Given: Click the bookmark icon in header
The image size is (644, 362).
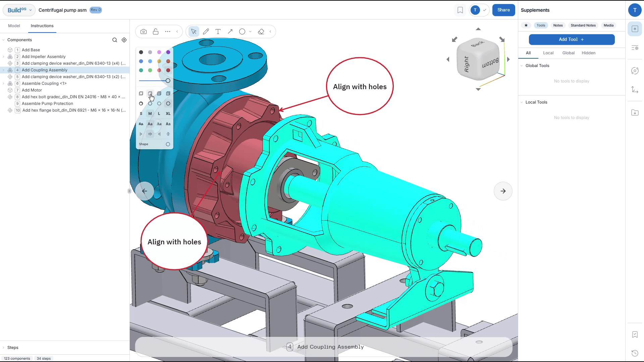Looking at the screenshot, I should 460,10.
